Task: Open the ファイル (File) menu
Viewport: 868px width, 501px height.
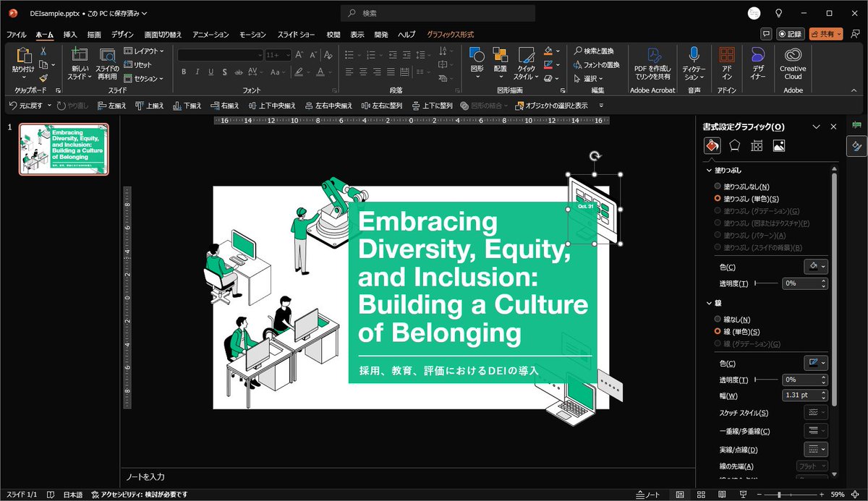Action: point(16,34)
